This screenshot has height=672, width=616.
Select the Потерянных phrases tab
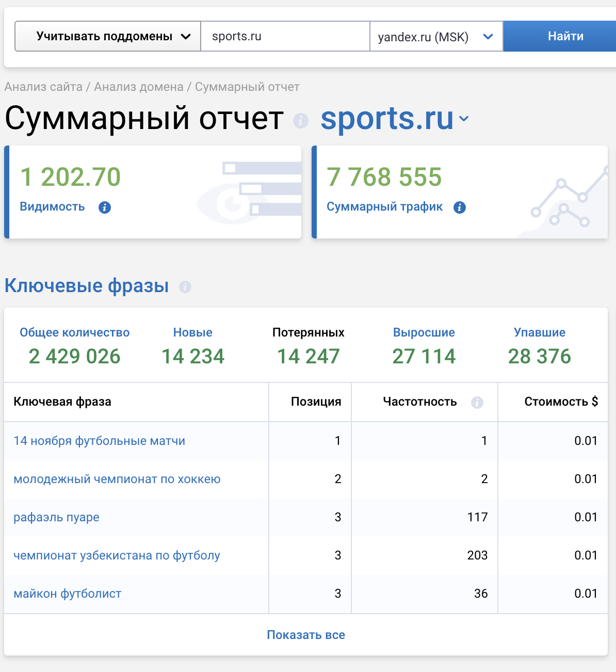pos(309,332)
